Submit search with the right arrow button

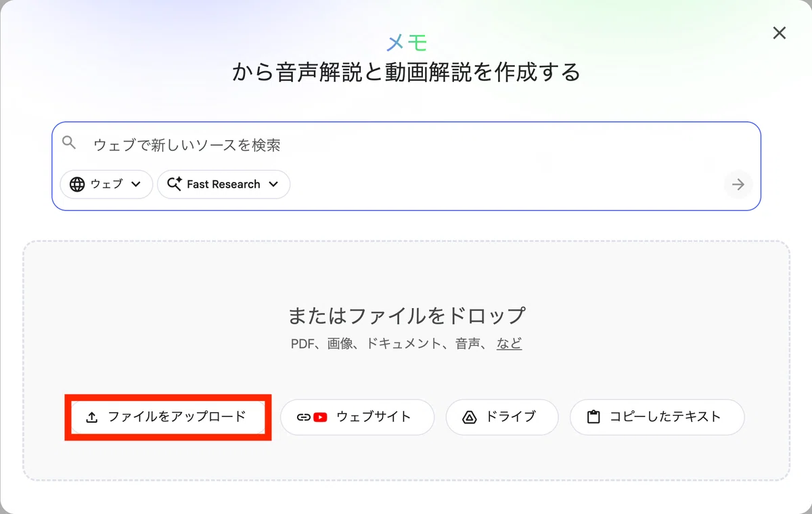pyautogui.click(x=738, y=184)
